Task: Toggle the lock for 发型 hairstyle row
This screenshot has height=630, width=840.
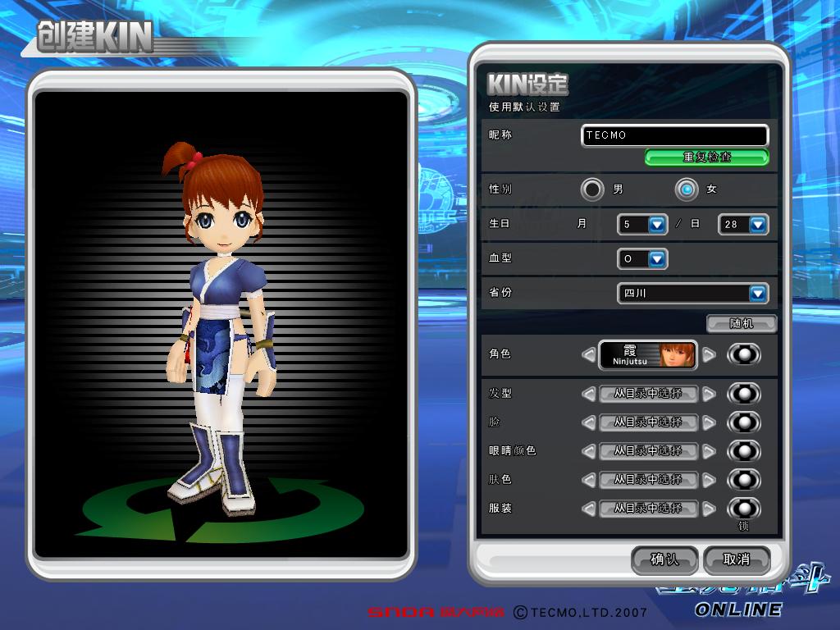Action: (x=743, y=395)
